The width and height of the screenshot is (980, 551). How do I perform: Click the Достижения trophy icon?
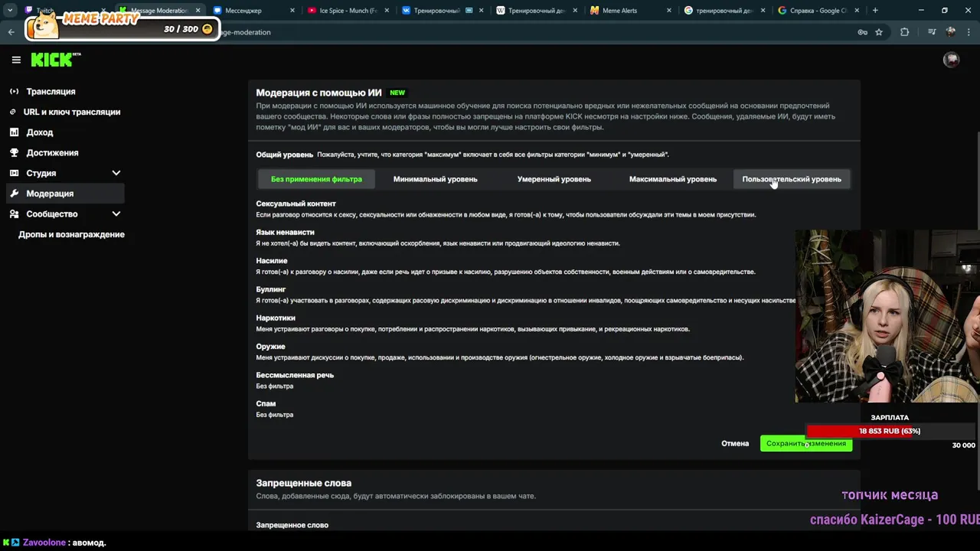pos(14,152)
